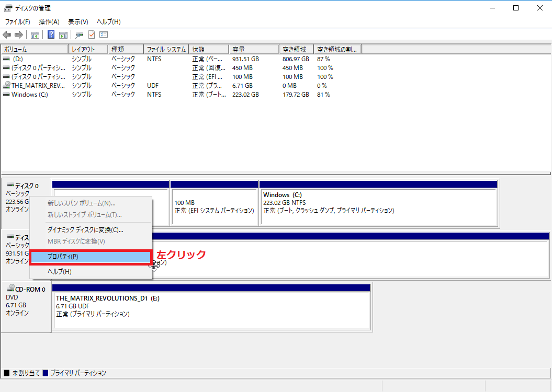The width and height of the screenshot is (552, 392).
Task: Click the forward arrow toolbar icon
Action: [x=19, y=35]
